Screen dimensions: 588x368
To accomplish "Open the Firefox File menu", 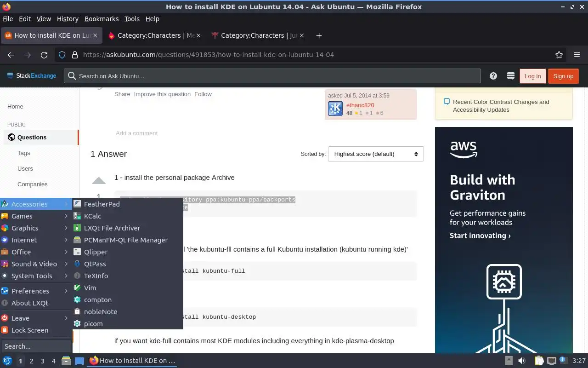I will pyautogui.click(x=8, y=19).
